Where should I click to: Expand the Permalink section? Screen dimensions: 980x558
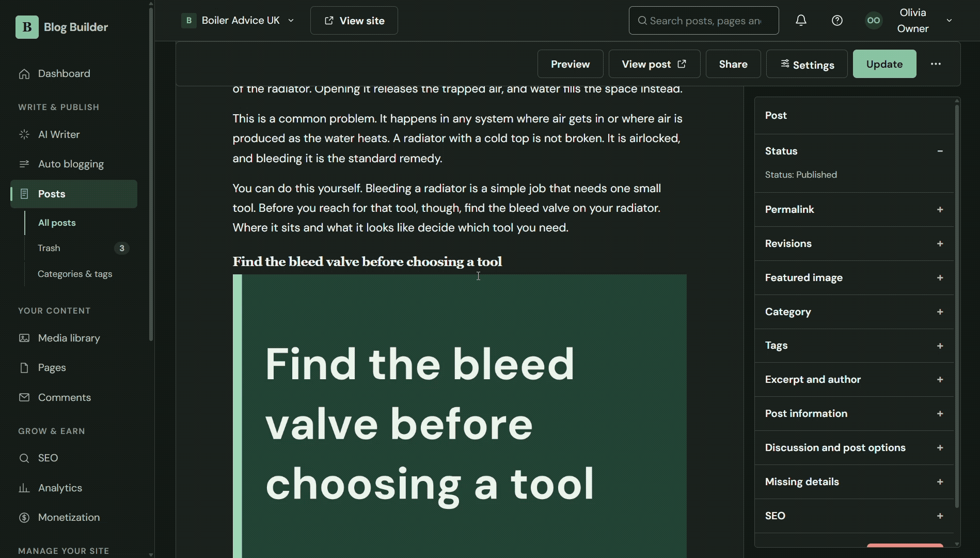(x=940, y=210)
